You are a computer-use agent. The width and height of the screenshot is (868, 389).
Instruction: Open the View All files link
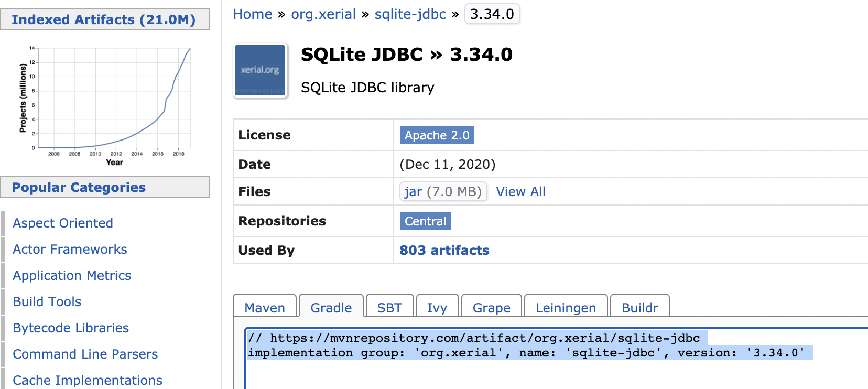[520, 191]
